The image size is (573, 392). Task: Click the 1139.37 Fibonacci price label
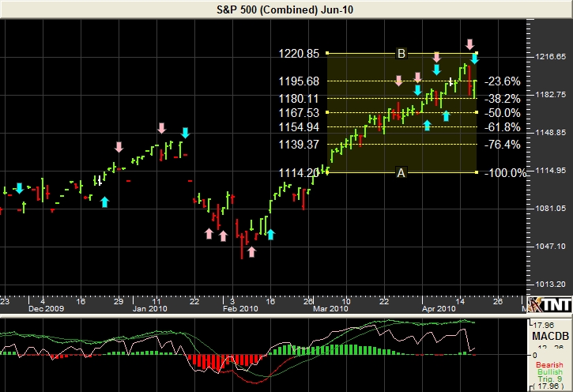(299, 145)
